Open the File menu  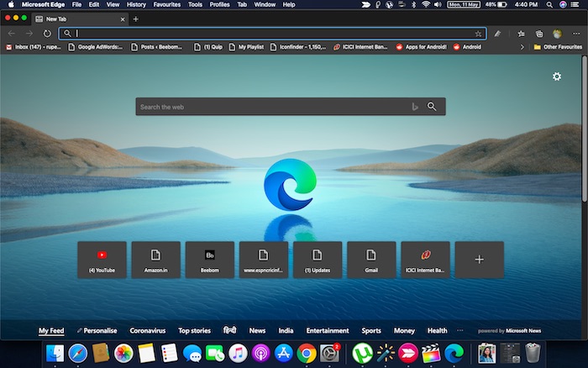[x=77, y=4]
